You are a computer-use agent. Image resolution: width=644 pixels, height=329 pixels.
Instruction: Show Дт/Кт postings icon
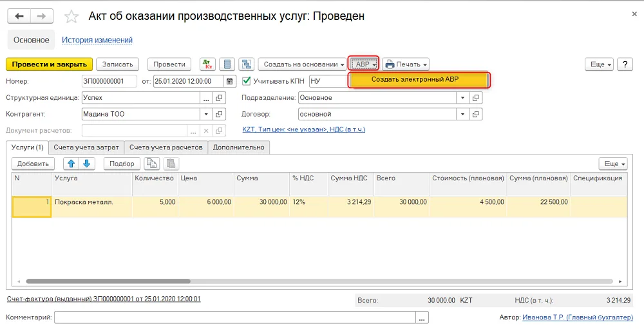coord(207,64)
